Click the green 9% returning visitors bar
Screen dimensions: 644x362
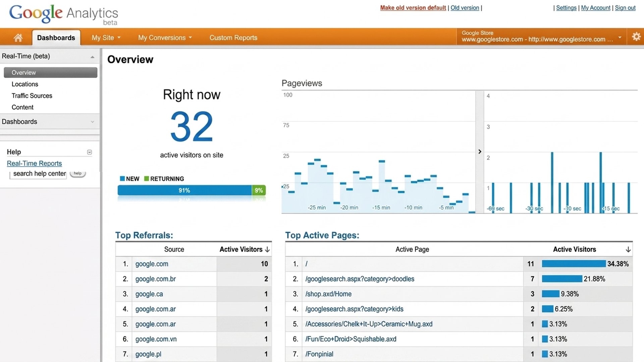pyautogui.click(x=259, y=190)
